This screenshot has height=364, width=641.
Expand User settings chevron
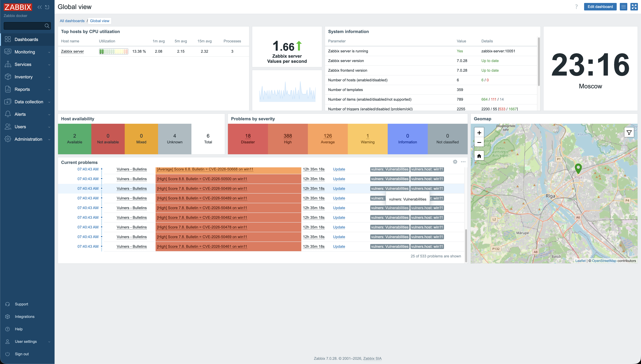(49, 342)
